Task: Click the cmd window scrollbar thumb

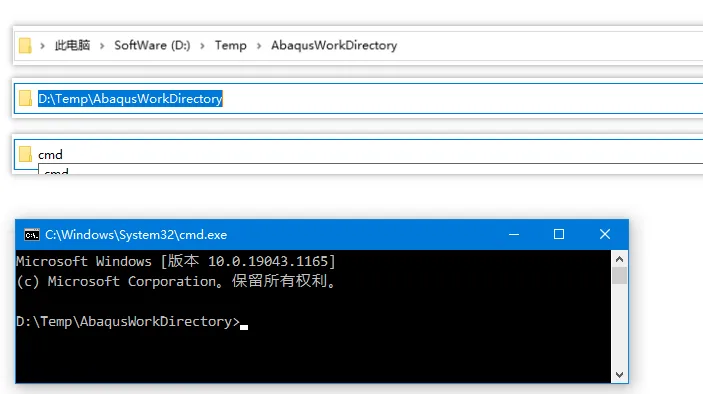Action: (620, 276)
